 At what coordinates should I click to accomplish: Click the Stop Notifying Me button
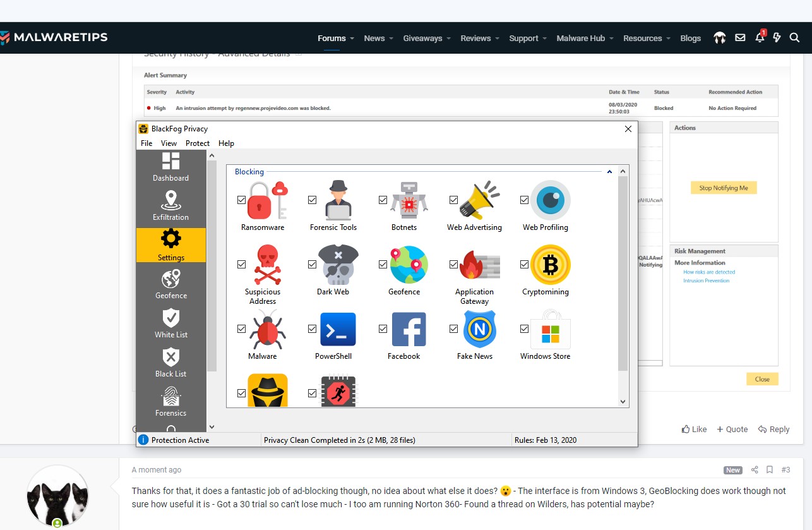(724, 188)
